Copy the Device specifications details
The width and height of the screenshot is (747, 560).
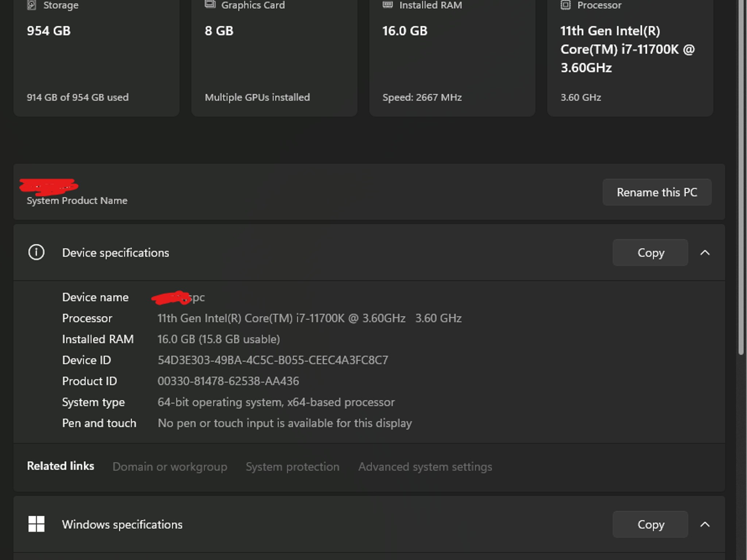pos(650,253)
